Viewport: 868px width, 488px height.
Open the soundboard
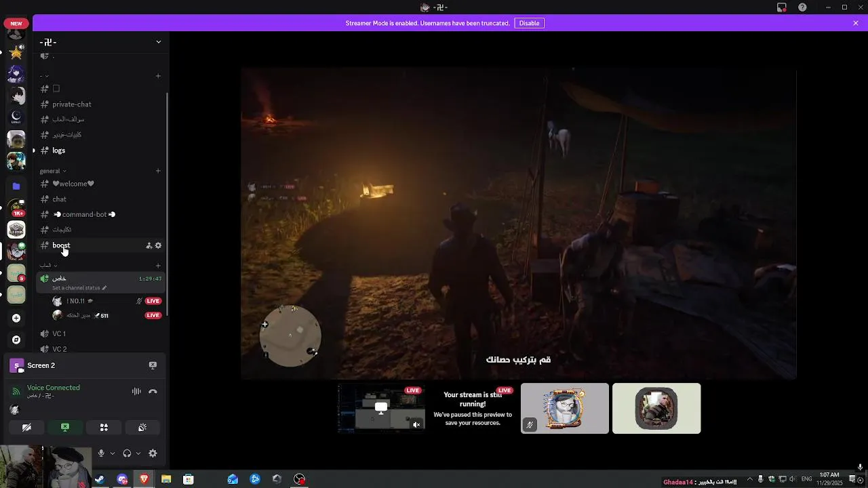pos(142,428)
